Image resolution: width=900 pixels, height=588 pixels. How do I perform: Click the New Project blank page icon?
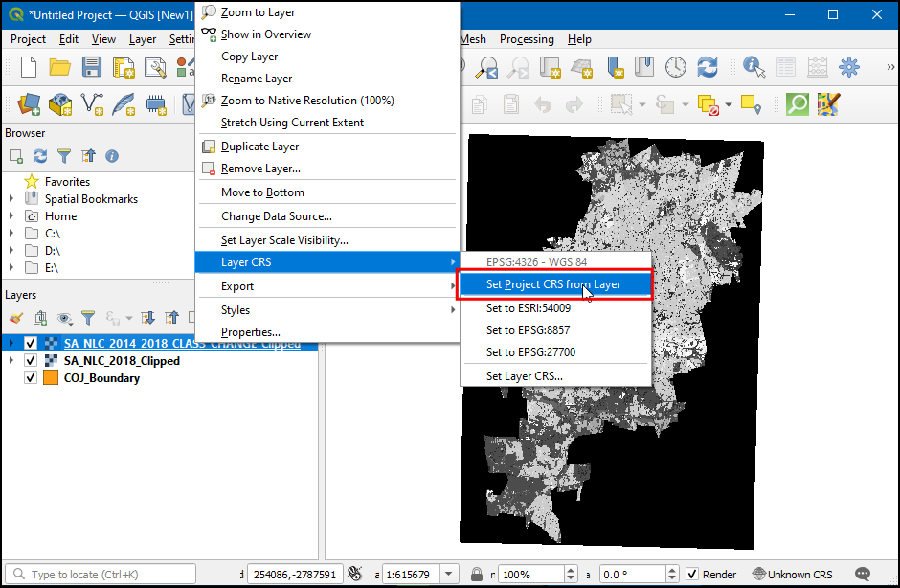29,67
